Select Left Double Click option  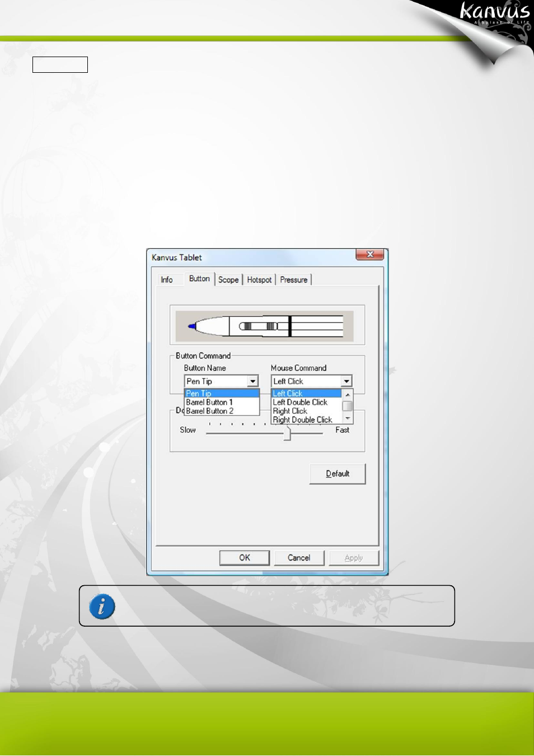(x=306, y=402)
